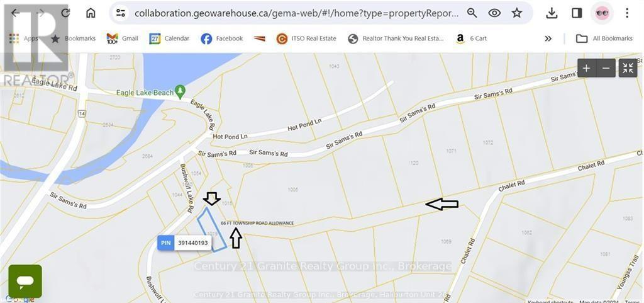Toggle the browser side panel icon
Image resolution: width=644 pixels, height=303 pixels.
(x=577, y=13)
